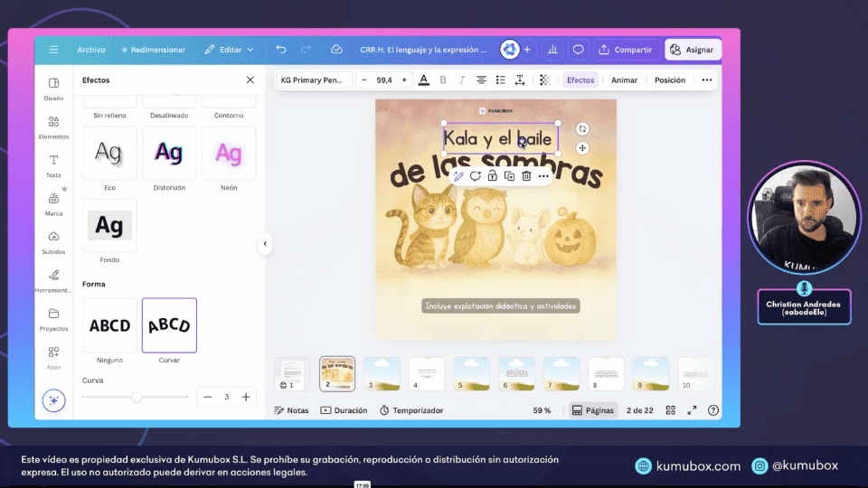Select page 3 thumbnail
The image size is (868, 488).
pos(382,373)
